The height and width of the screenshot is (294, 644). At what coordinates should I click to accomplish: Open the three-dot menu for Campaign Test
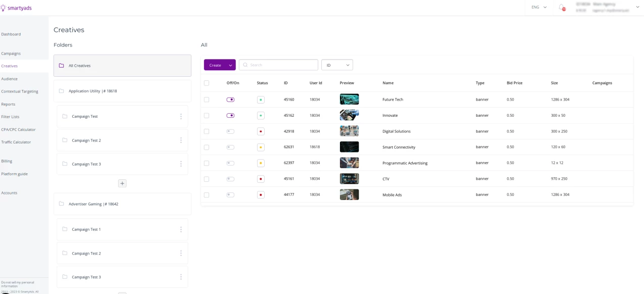click(x=181, y=116)
